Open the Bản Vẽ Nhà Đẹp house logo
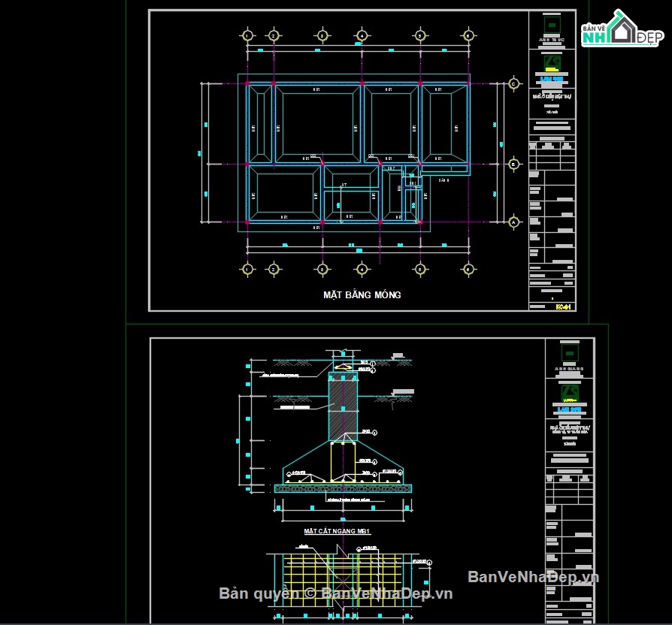Viewport: 672px width, 625px height. click(622, 29)
